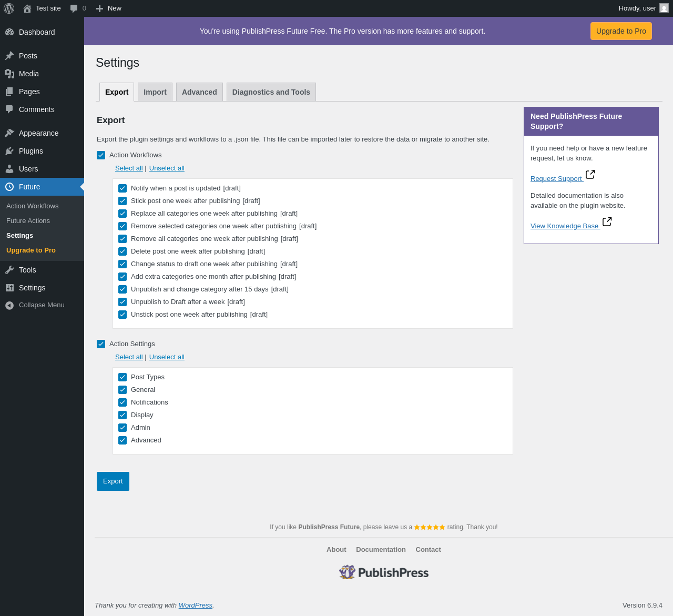Click the Media icon in sidebar
The image size is (673, 616).
[9, 74]
